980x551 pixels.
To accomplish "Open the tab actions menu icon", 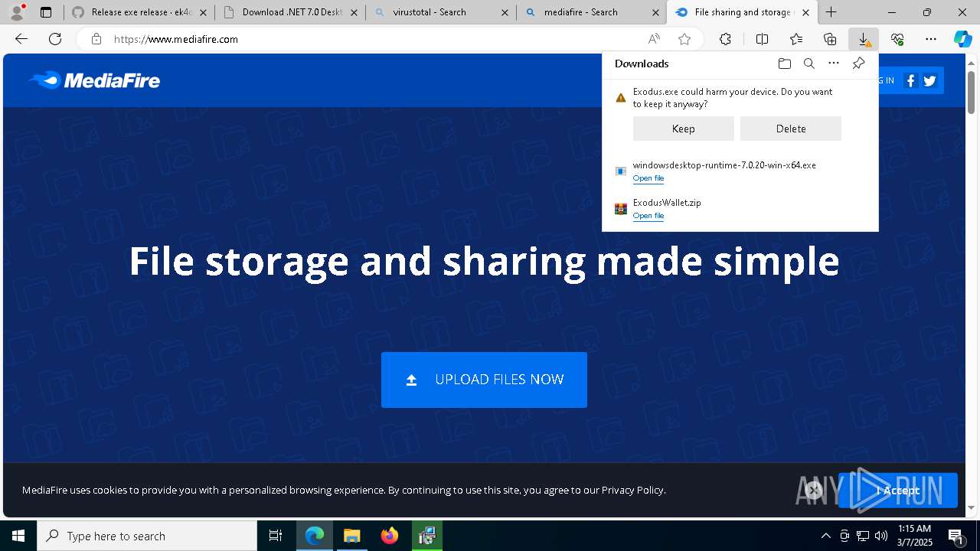I will pos(46,12).
